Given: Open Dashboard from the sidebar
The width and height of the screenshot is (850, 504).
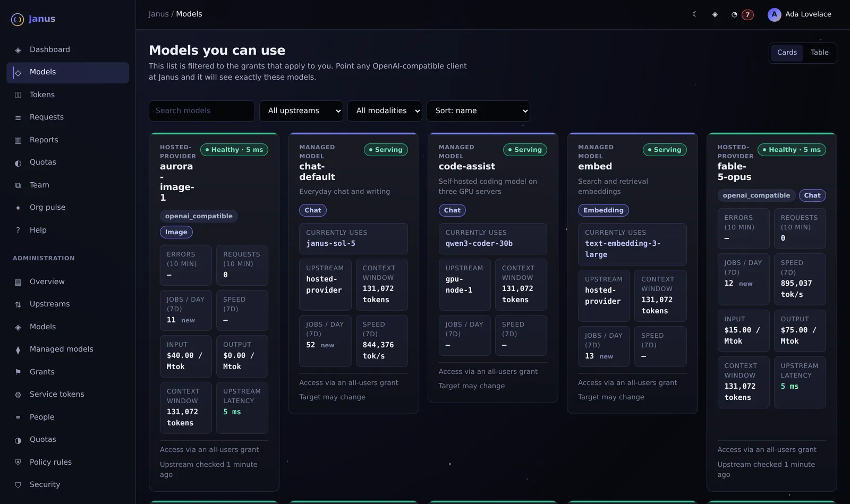Looking at the screenshot, I should (x=67, y=49).
